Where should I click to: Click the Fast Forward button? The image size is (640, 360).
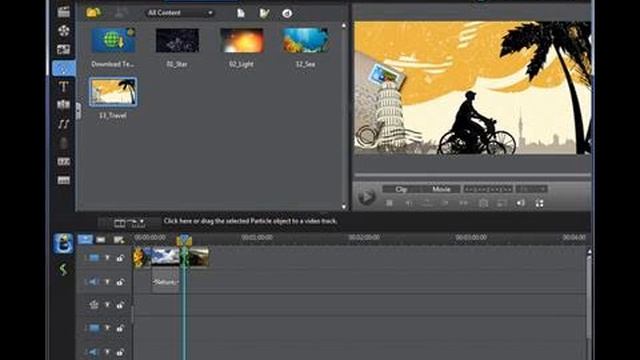464,203
